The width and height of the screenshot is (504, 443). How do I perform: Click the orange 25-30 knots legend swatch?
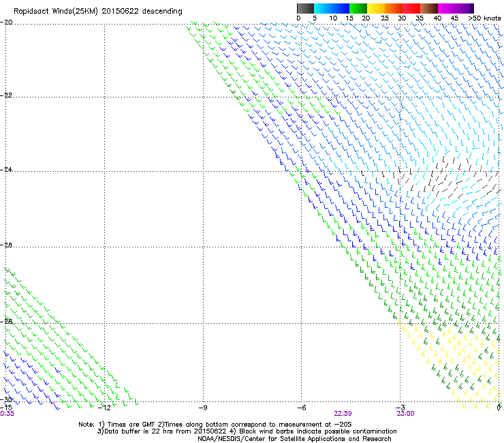(x=394, y=8)
